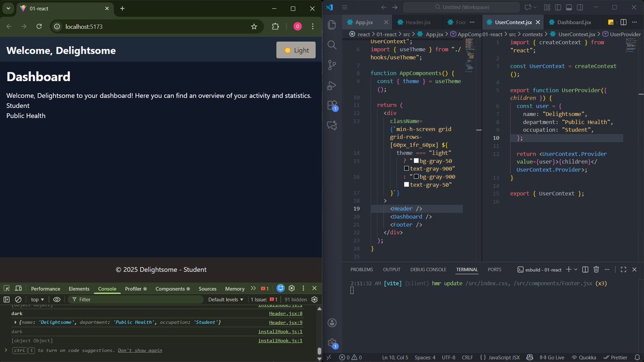Open the Extensions view with badge
This screenshot has width=644, height=362.
click(332, 106)
